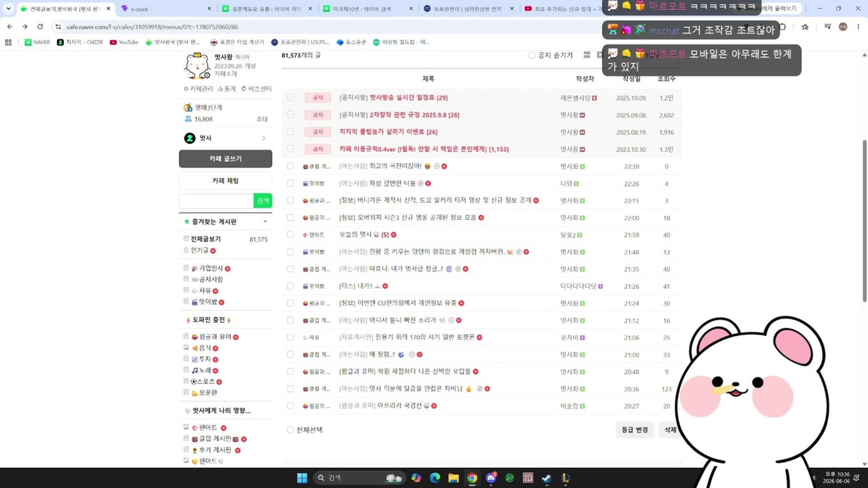Reload the current page in Chrome
Screen dimensions: 868x488
40,27
